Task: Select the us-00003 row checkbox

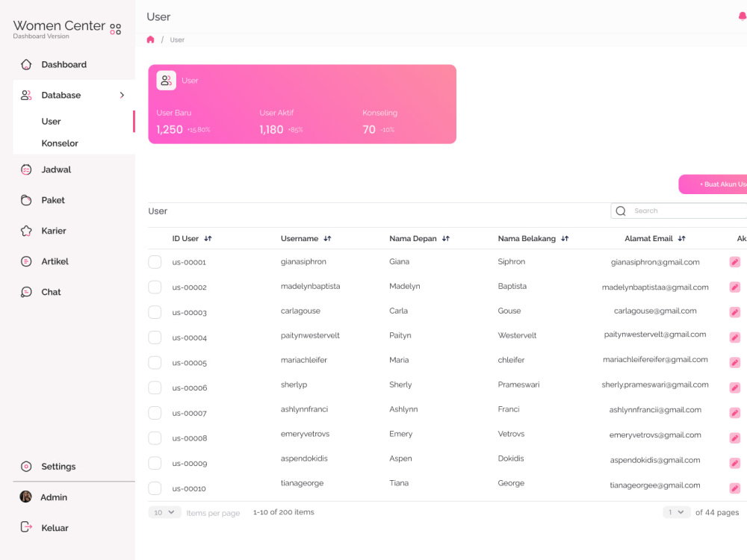Action: pyautogui.click(x=155, y=312)
